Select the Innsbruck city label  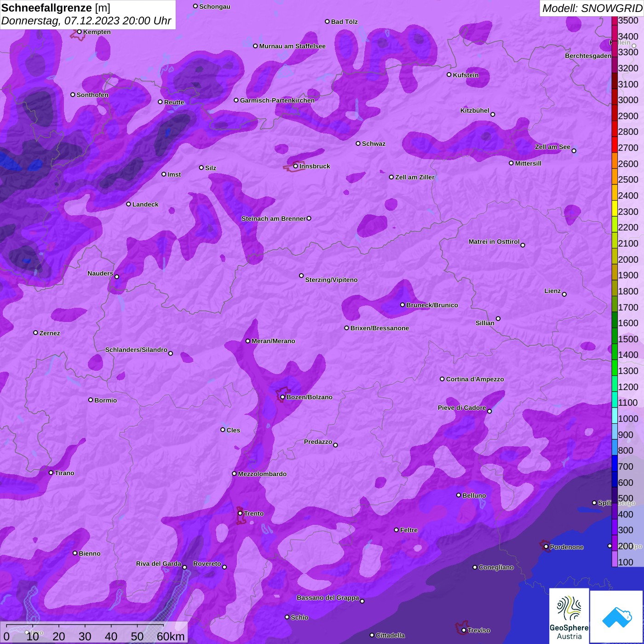click(x=315, y=166)
